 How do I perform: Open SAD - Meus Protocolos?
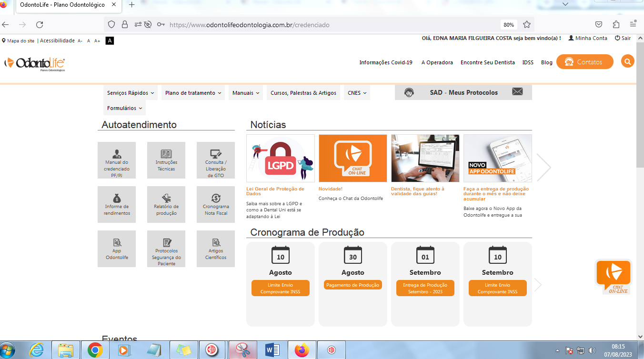[463, 92]
